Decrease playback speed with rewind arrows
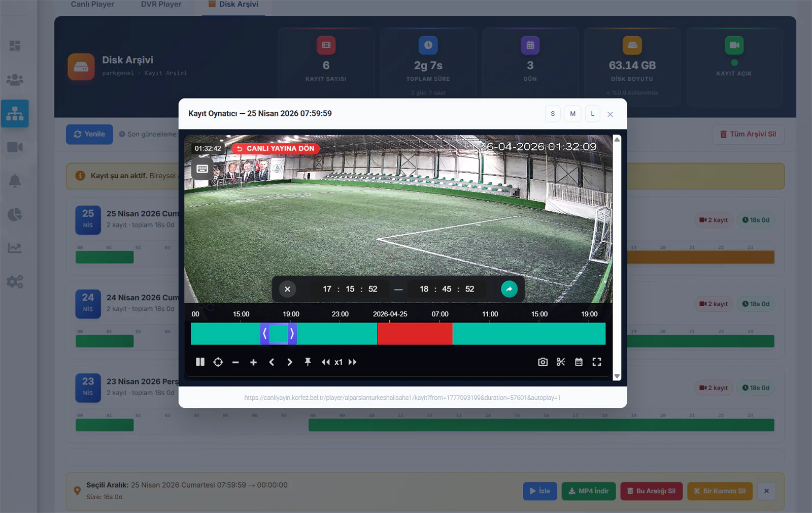This screenshot has width=812, height=513. click(326, 362)
